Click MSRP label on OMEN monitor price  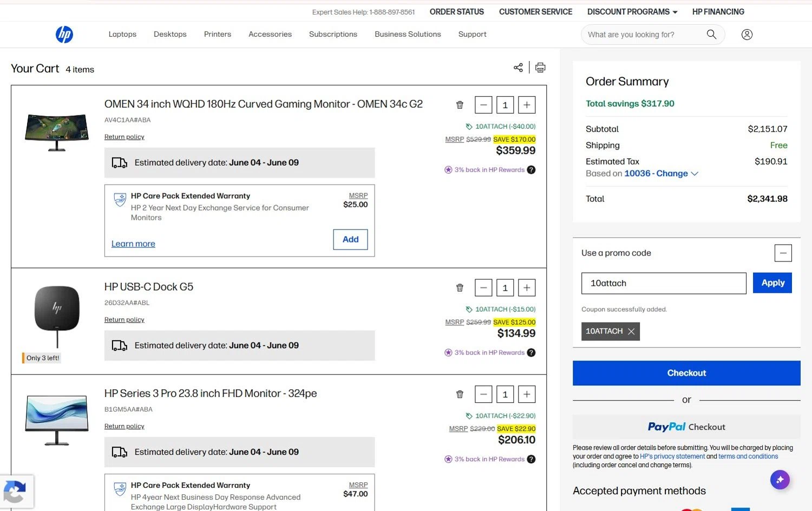click(x=455, y=140)
